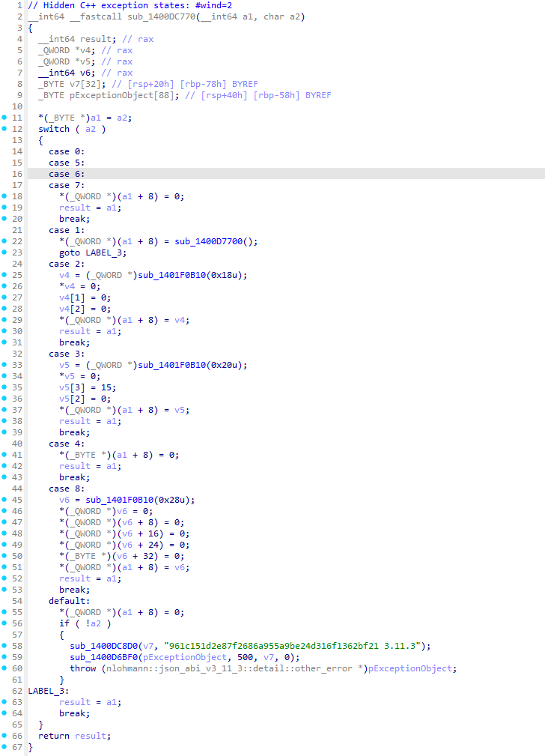Click the '_BYTE v7[32]' declaration
The width and height of the screenshot is (545, 756).
[x=72, y=84]
